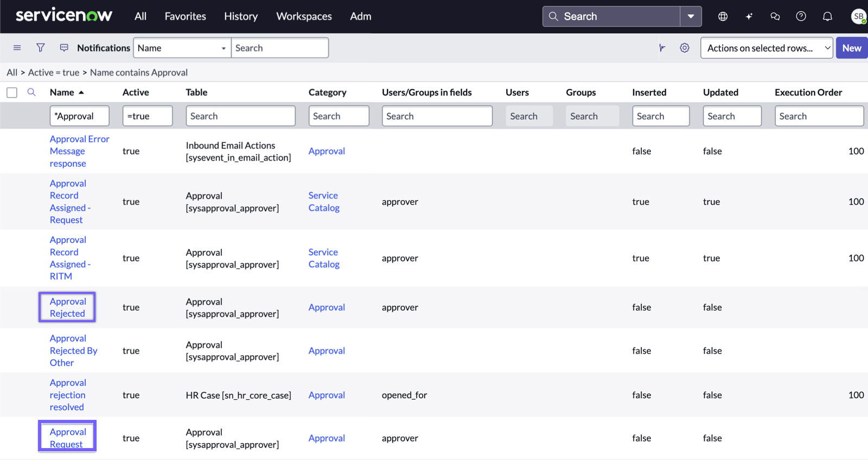The width and height of the screenshot is (868, 460).
Task: Click the Inbound Email Actions table cell
Action: [238, 151]
